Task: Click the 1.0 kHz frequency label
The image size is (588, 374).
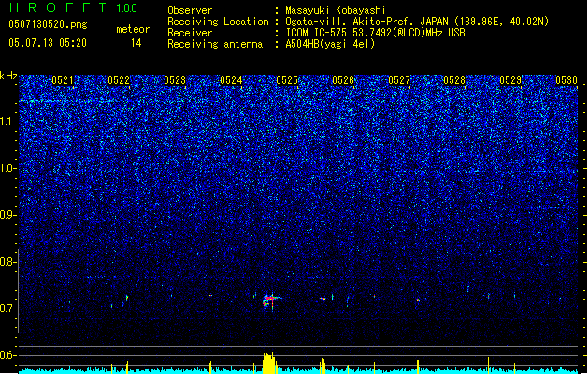Action: [7, 168]
